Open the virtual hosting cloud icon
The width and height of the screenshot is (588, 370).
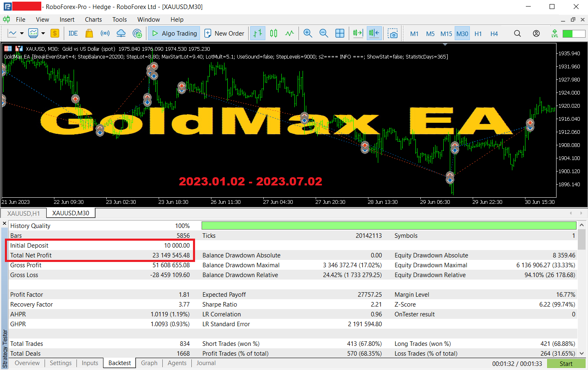[x=121, y=34]
